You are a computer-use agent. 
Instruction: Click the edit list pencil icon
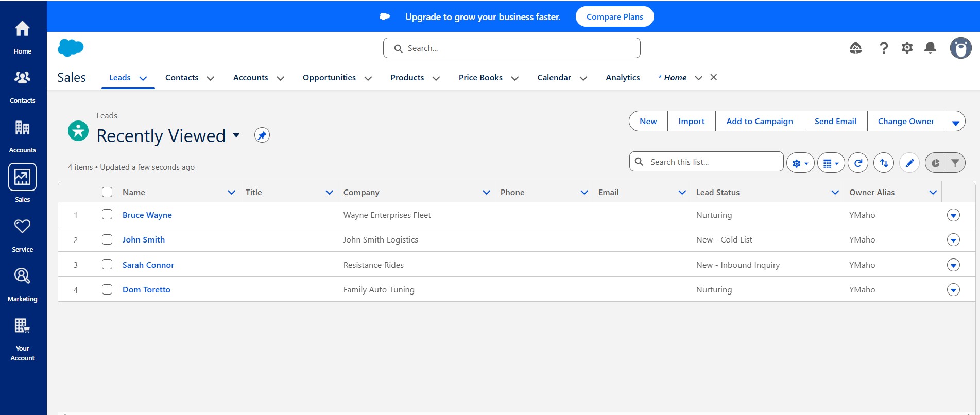pyautogui.click(x=909, y=163)
